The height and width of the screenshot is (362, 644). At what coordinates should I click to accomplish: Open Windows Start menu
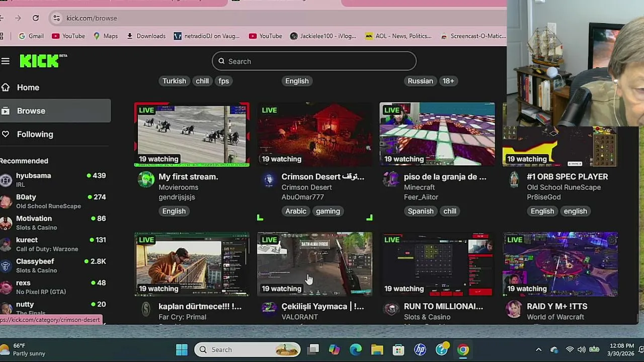[x=182, y=349]
